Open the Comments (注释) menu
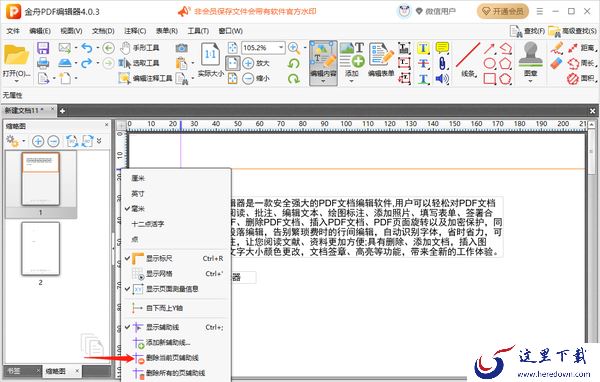 point(135,31)
